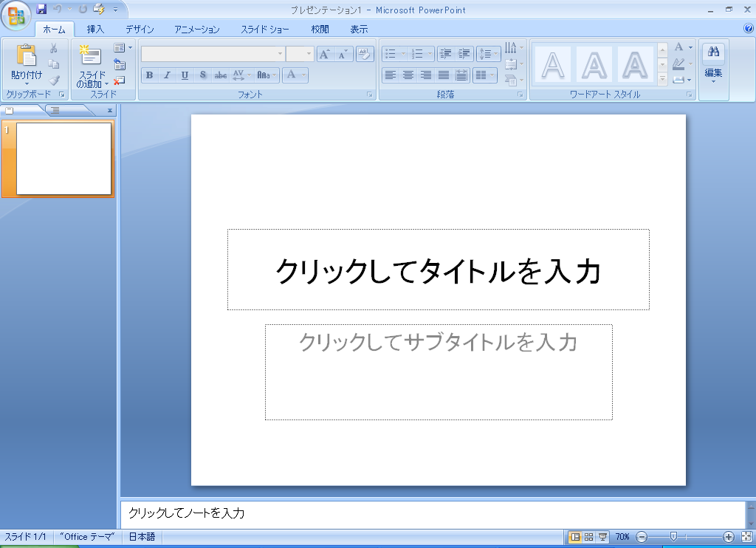Redo using Quick Access toolbar
This screenshot has width=756, height=548.
(83, 9)
